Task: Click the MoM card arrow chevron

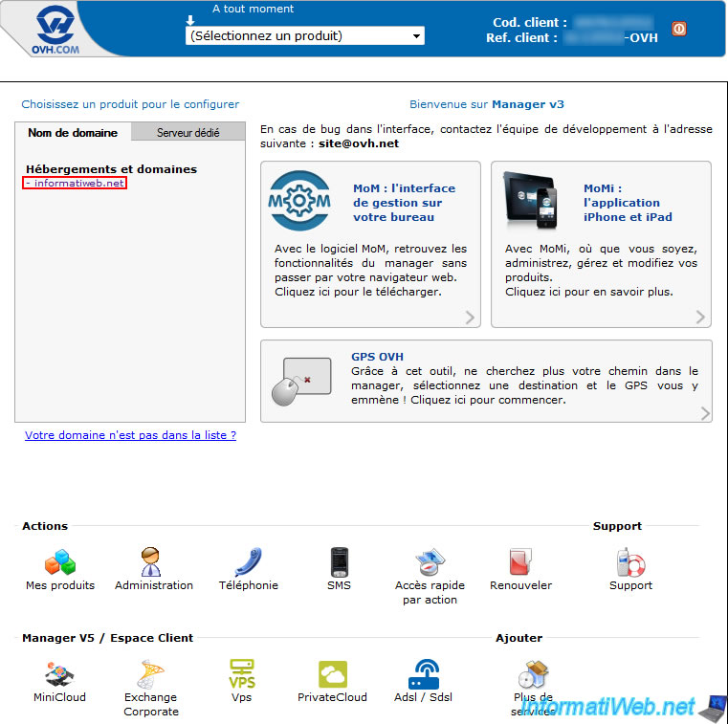Action: [470, 318]
